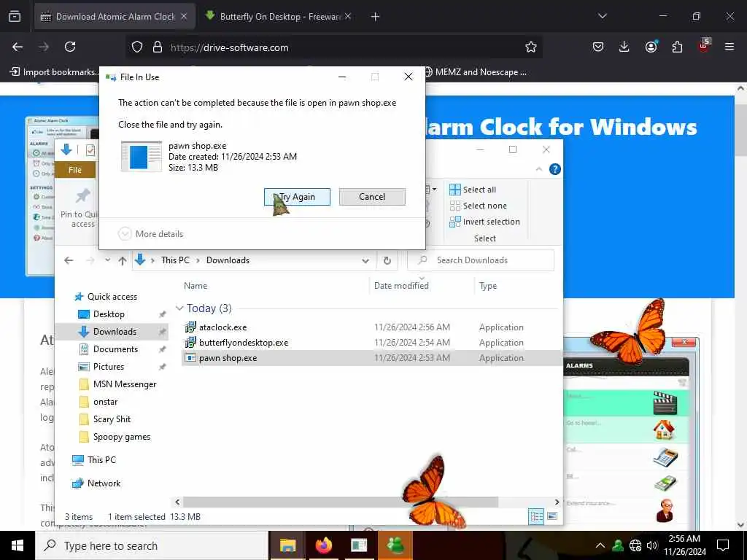This screenshot has width=747, height=560.
Task: Click the tracking protection shield icon
Action: [x=137, y=47]
